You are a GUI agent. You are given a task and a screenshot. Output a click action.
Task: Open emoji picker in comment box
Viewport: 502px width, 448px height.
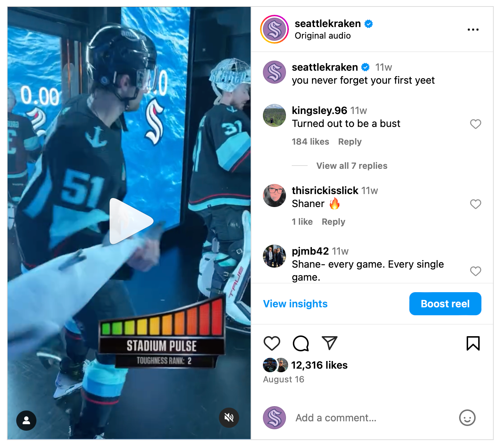click(467, 418)
